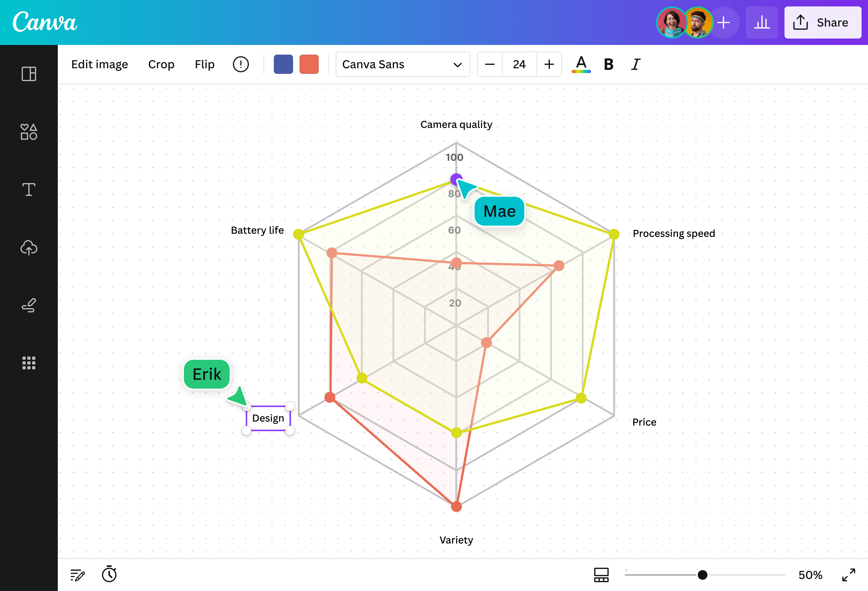The height and width of the screenshot is (591, 868).
Task: Click the blue color swatch in the toolbar
Action: [x=283, y=64]
